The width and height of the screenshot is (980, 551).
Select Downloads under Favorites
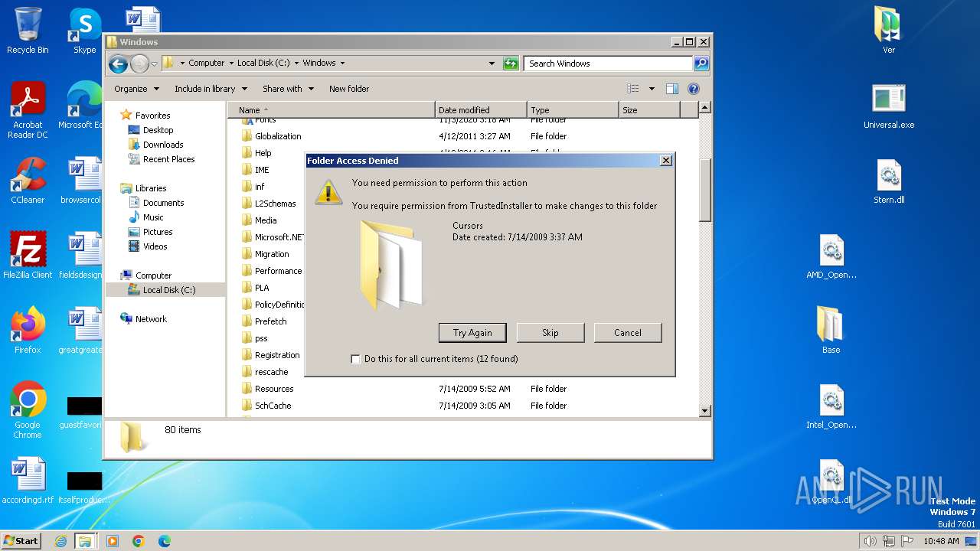163,145
